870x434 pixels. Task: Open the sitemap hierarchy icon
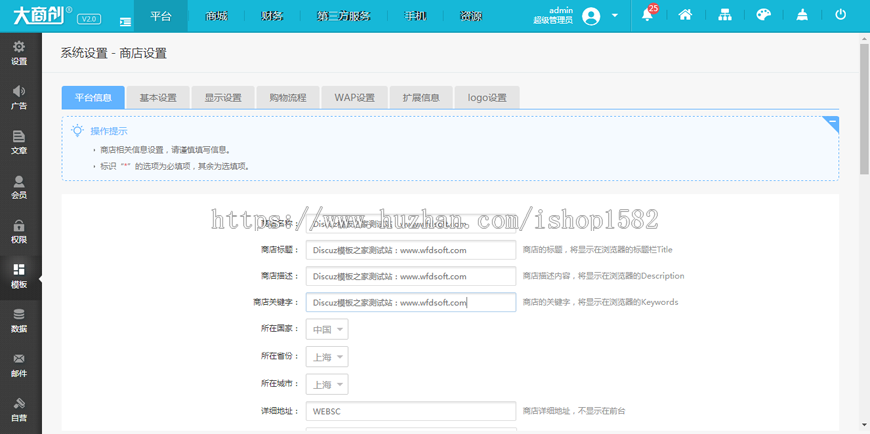click(x=725, y=15)
